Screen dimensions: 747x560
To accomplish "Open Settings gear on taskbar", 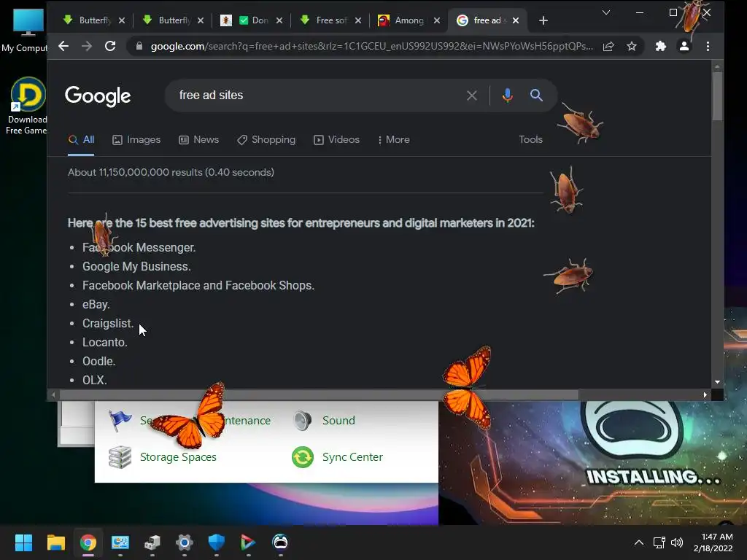I will pyautogui.click(x=185, y=542).
